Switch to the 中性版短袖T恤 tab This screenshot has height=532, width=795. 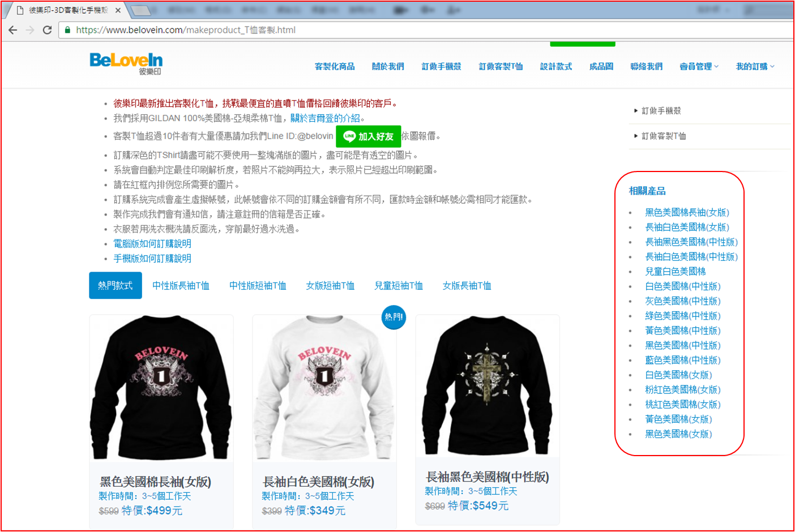[258, 286]
